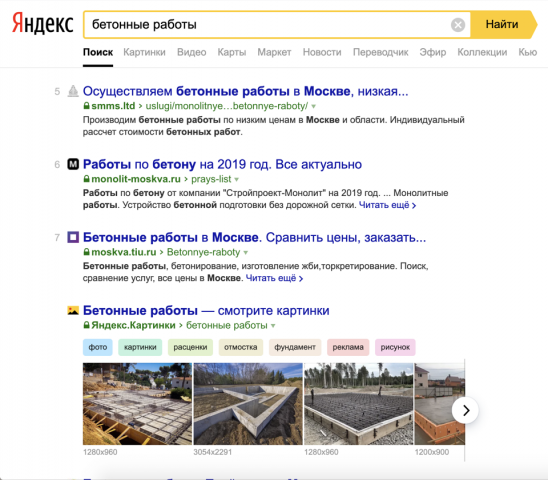Click the Яндекс.Картинки source link
This screenshot has width=548, height=480.
[x=133, y=325]
